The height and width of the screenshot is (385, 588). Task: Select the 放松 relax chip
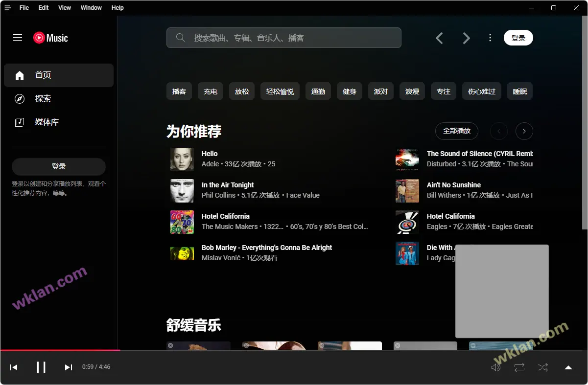(x=242, y=91)
